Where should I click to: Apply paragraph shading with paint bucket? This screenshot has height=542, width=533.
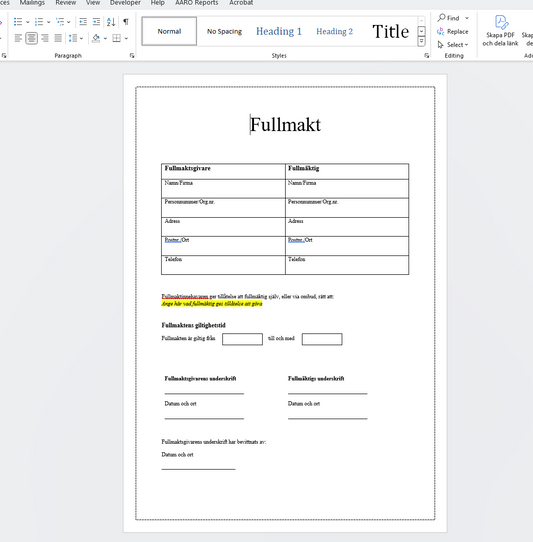click(96, 38)
